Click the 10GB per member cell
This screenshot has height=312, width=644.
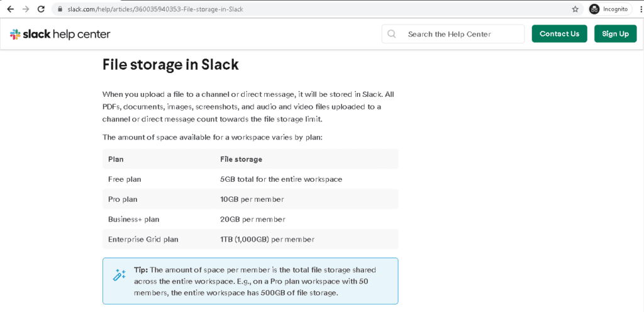tap(252, 199)
